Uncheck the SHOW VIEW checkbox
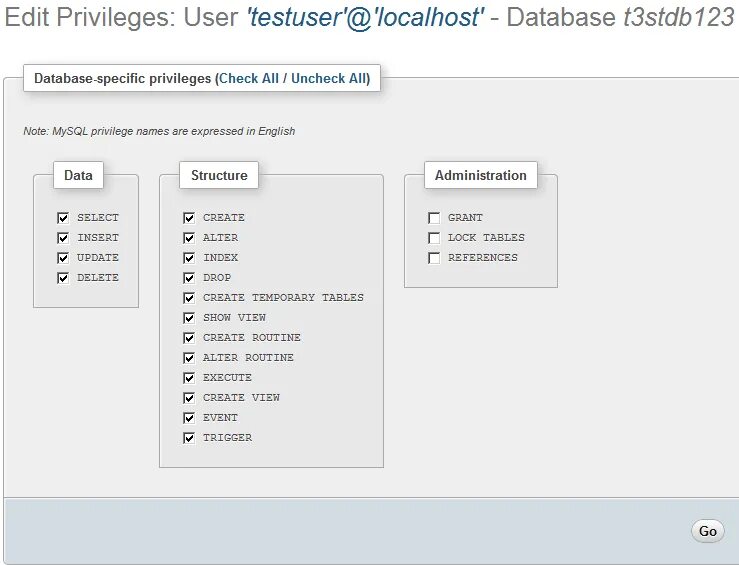Viewport: 739px width, 565px height. pyautogui.click(x=189, y=318)
